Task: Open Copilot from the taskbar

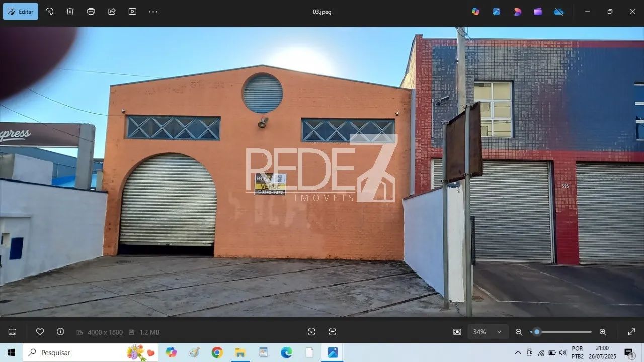Action: [x=171, y=352]
